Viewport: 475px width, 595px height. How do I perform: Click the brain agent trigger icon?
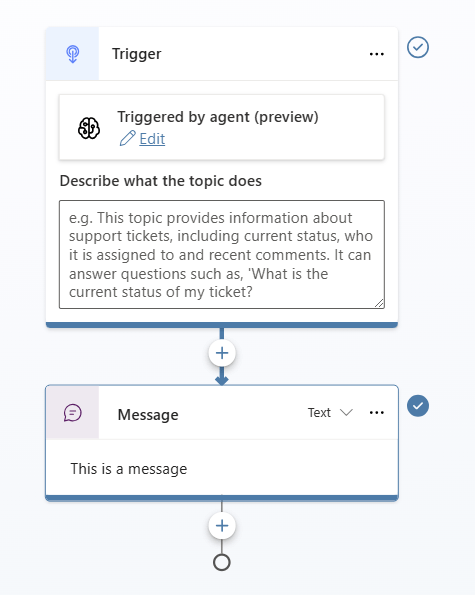[89, 128]
